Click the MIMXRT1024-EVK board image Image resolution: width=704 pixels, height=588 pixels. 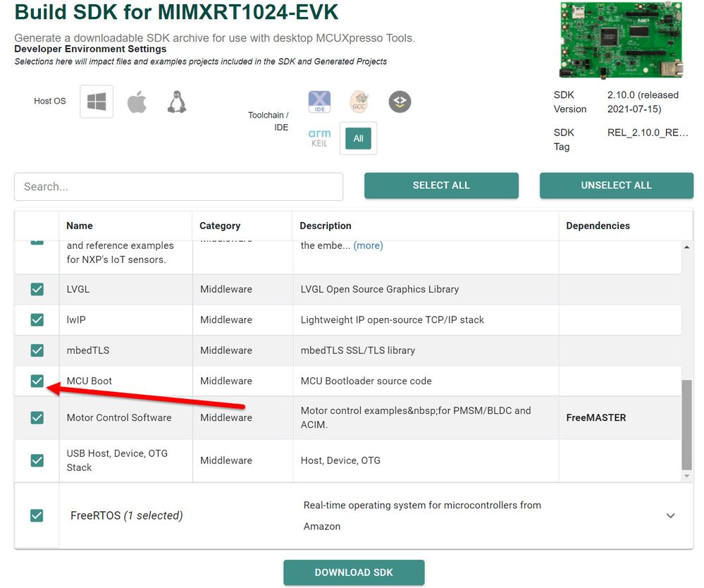coord(622,40)
